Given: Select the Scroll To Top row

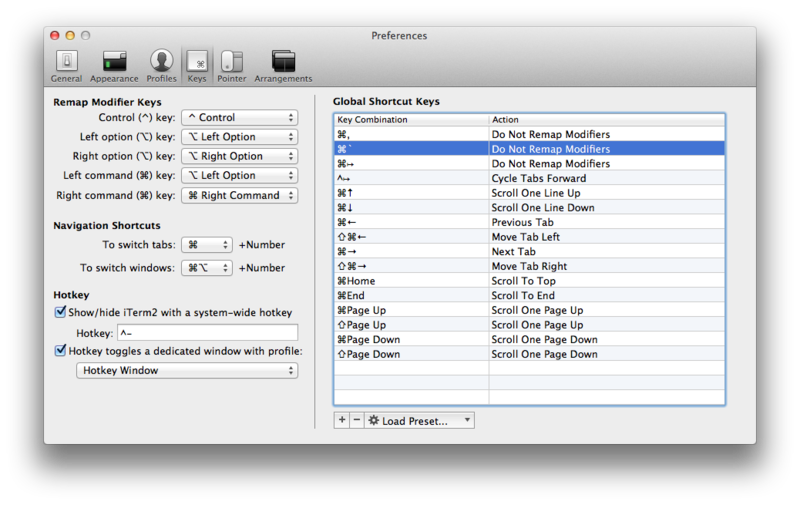Looking at the screenshot, I should pos(530,281).
